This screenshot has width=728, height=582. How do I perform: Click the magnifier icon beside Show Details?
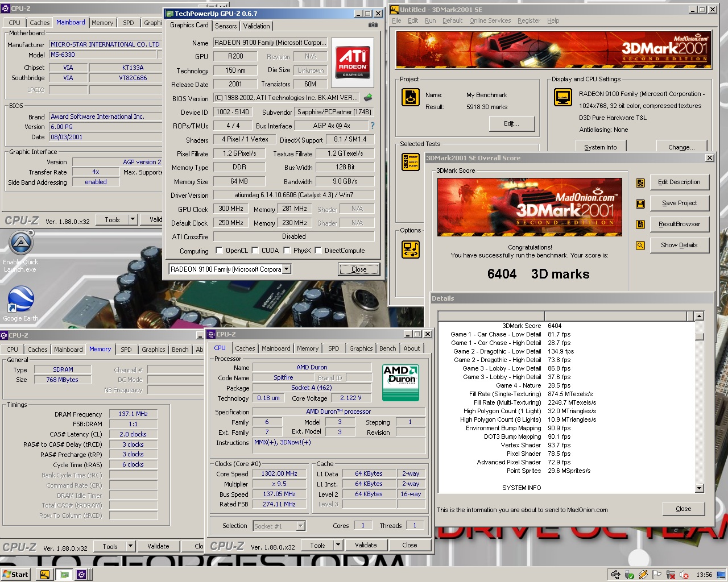tap(640, 246)
